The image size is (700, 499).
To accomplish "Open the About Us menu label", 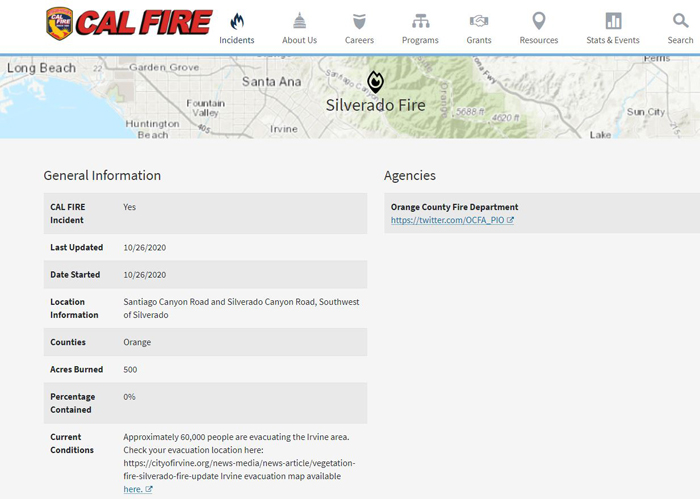I will (299, 40).
